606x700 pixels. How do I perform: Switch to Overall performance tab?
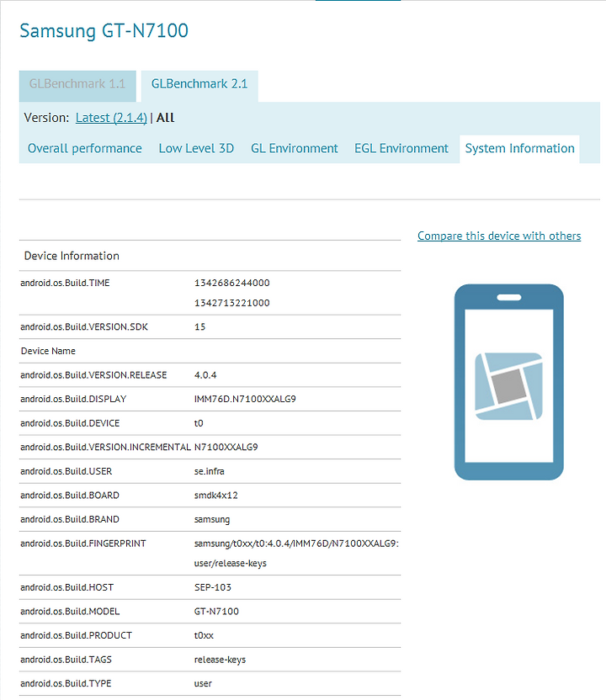click(85, 148)
